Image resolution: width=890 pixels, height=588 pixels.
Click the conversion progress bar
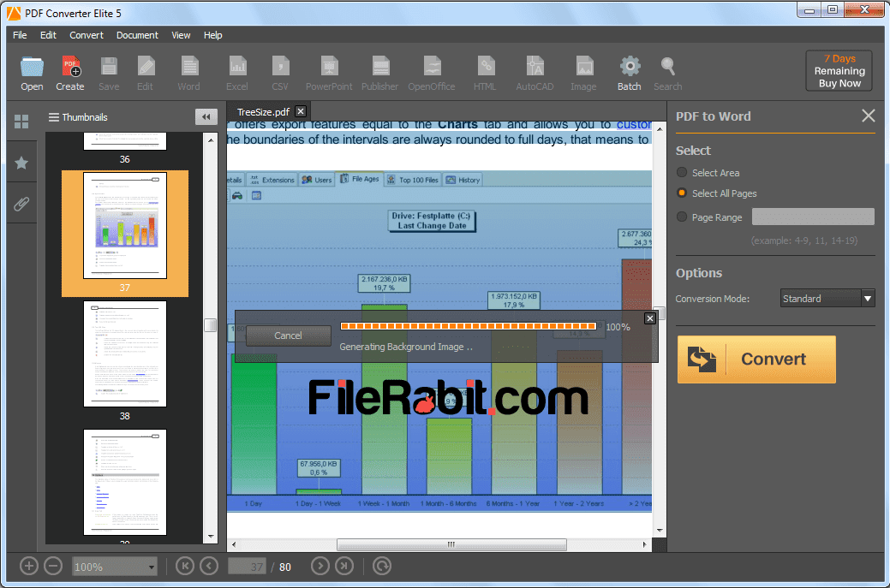469,326
